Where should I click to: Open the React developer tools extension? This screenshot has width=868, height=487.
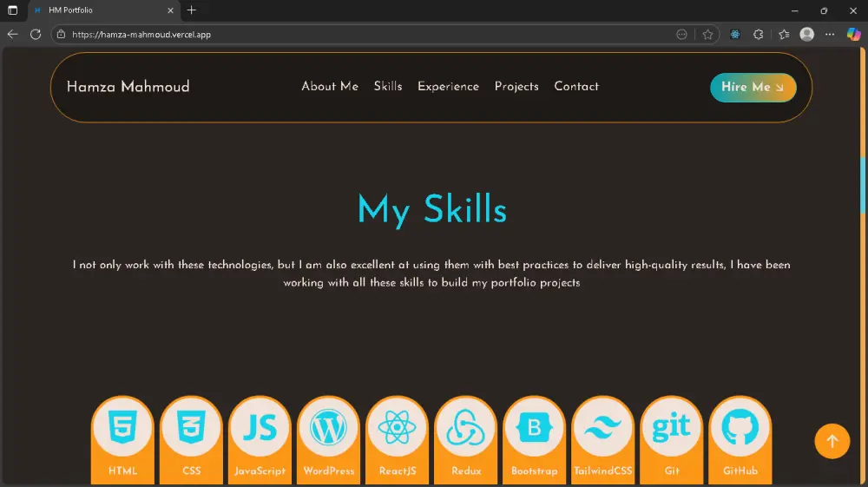point(734,35)
